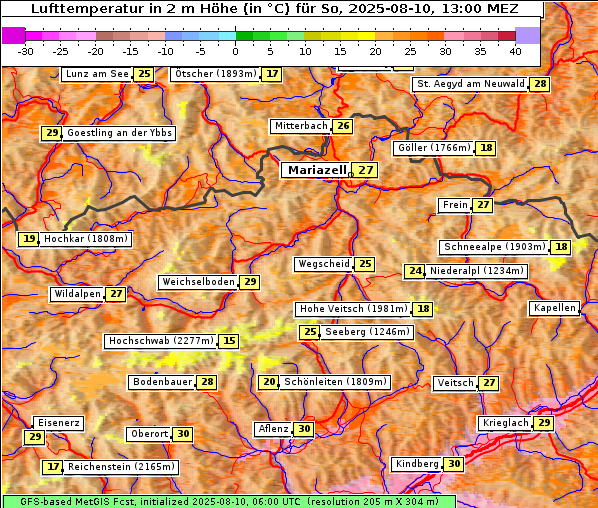The height and width of the screenshot is (508, 598).
Task: Click Mariazell's temperature value 27
Action: pos(365,170)
